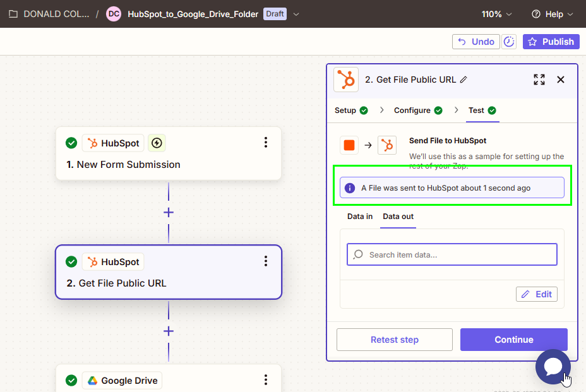Screen dimensions: 586x392
Task: Open the chat support bubble
Action: 553,367
